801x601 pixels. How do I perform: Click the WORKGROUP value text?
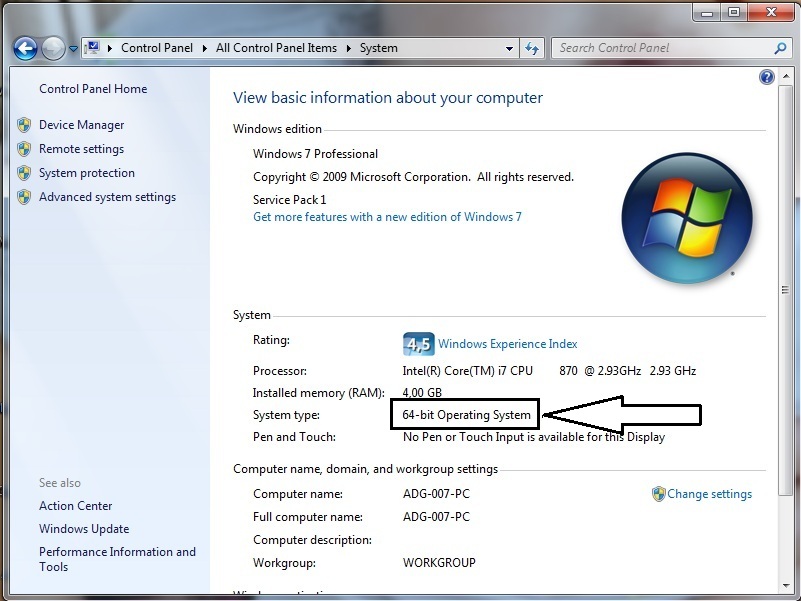click(439, 563)
